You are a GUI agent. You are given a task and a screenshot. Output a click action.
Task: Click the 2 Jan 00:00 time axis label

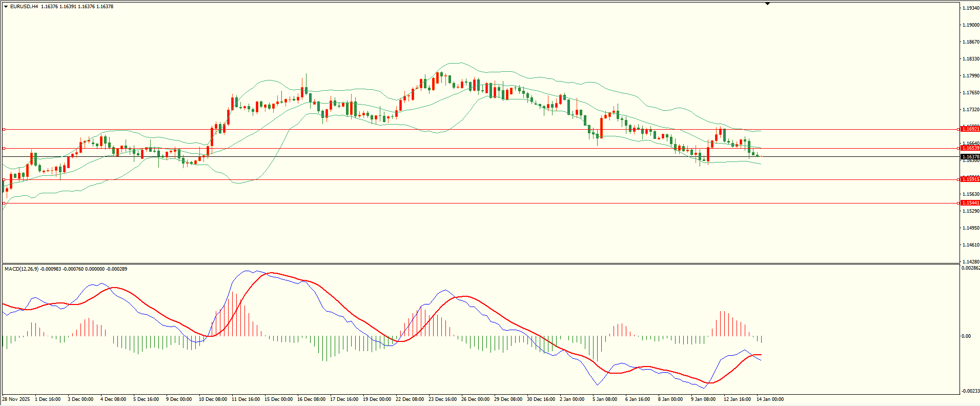[571, 399]
